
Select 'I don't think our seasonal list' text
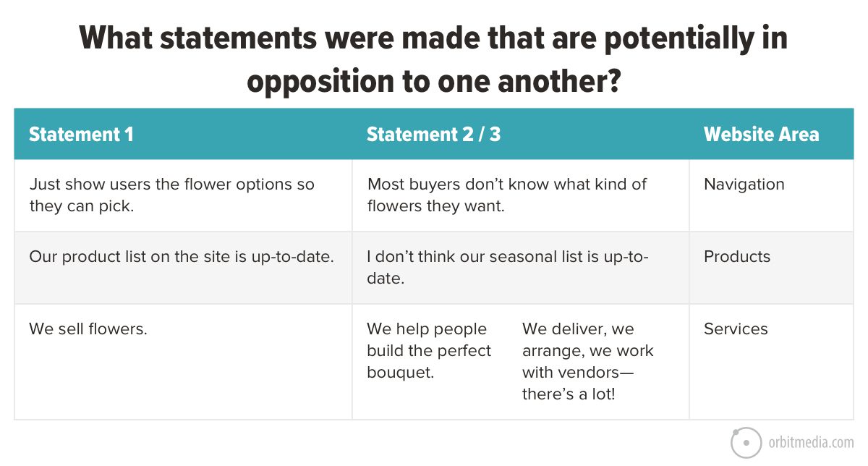tap(508, 267)
